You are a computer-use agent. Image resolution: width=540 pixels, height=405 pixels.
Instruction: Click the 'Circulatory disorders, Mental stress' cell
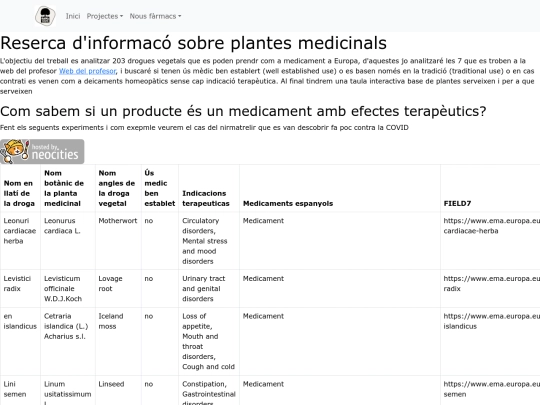209,241
